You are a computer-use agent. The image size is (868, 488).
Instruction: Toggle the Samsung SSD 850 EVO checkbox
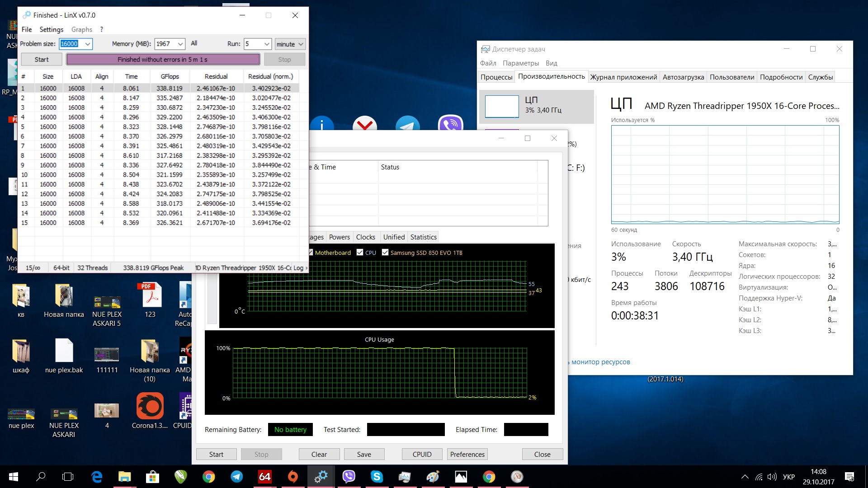click(385, 253)
